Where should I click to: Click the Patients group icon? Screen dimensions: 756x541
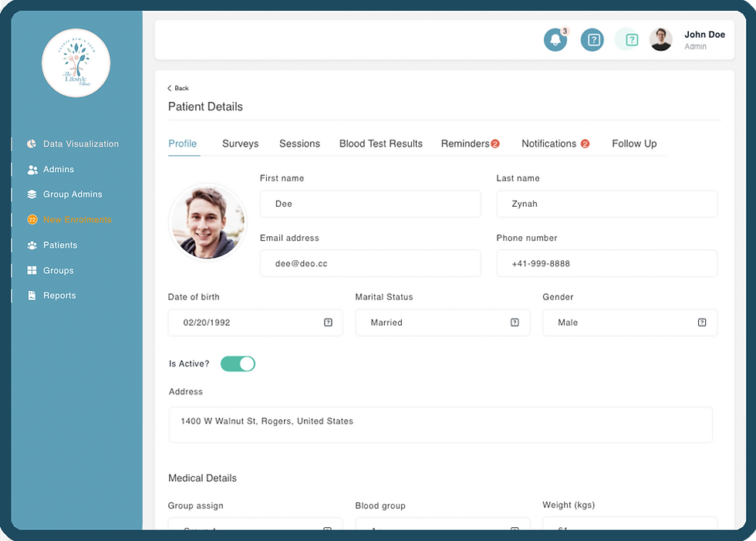(32, 245)
